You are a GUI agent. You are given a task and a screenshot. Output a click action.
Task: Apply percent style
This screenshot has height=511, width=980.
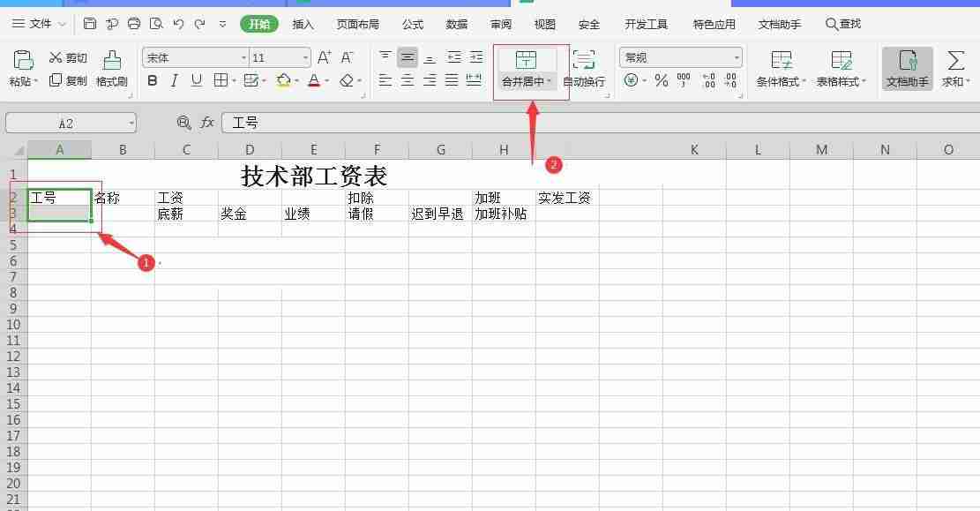(x=662, y=80)
